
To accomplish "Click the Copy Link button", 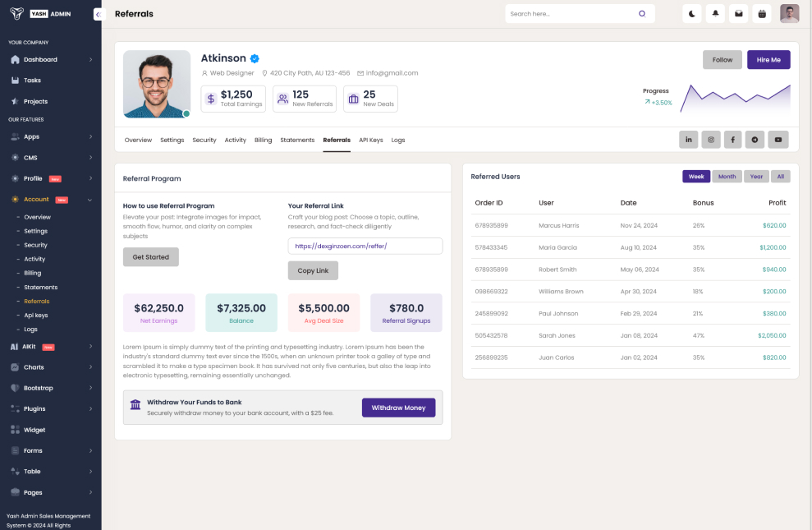I will point(313,270).
